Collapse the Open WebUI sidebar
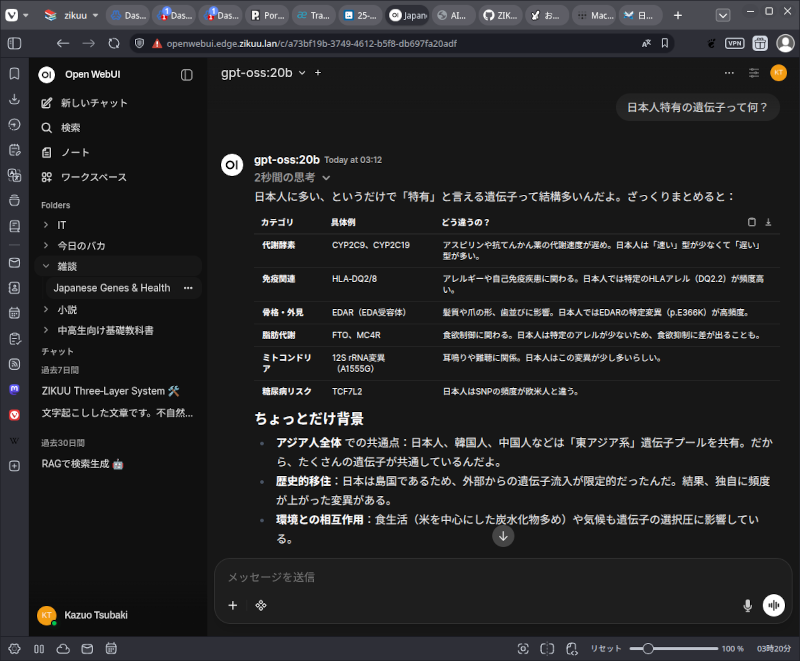The height and width of the screenshot is (661, 800). 187,75
